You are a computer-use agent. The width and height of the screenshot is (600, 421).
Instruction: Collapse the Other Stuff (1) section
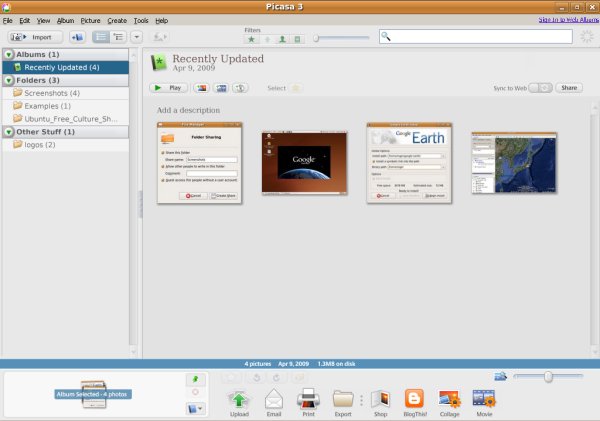pos(8,132)
